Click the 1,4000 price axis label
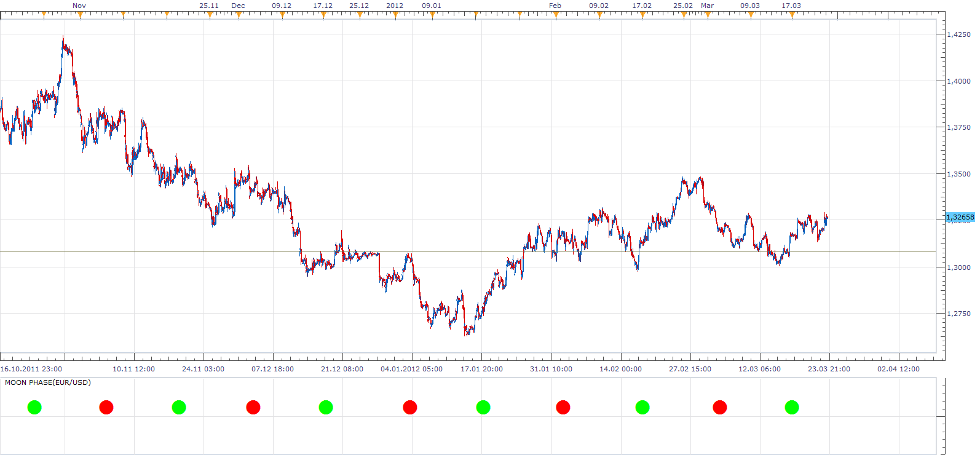The width and height of the screenshot is (980, 455). [959, 81]
